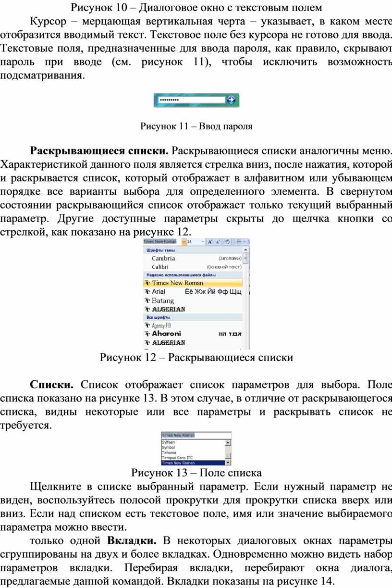Select Aharoni font
Image resolution: width=392 pixels, height=588 pixels.
point(193,334)
